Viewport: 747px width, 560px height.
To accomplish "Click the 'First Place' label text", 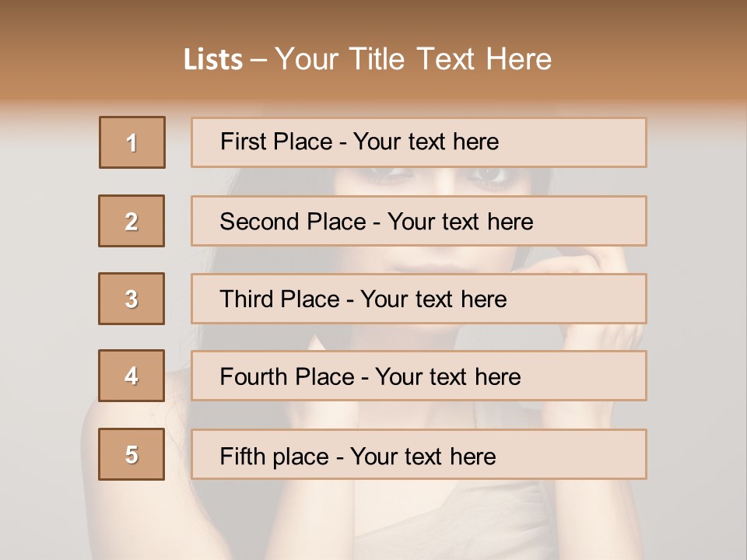I will point(277,142).
